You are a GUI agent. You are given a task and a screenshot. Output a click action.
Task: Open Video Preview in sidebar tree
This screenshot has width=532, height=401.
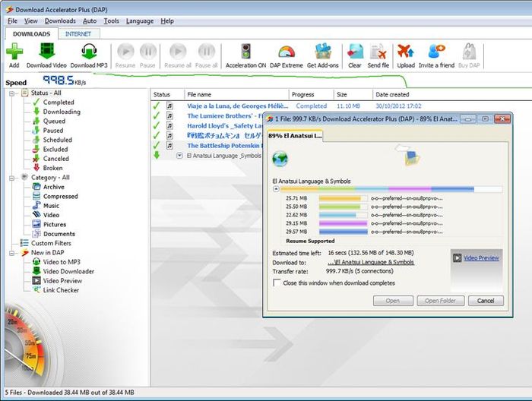pyautogui.click(x=62, y=281)
